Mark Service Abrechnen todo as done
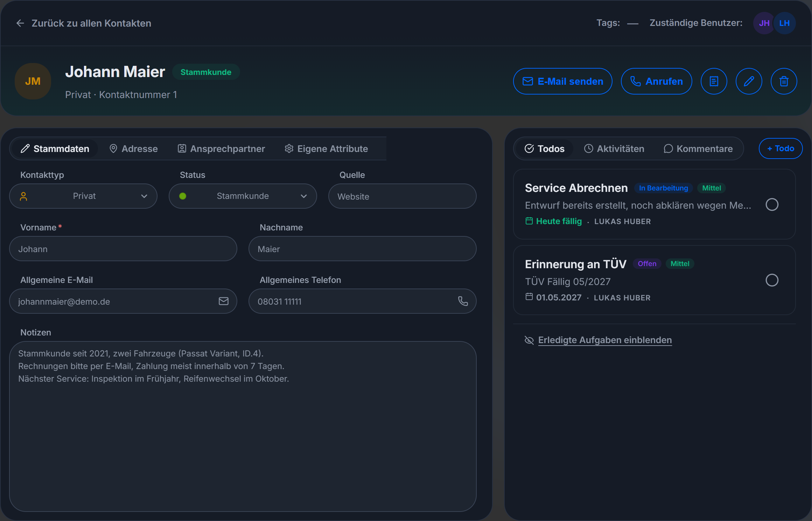Image resolution: width=812 pixels, height=521 pixels. (x=772, y=204)
